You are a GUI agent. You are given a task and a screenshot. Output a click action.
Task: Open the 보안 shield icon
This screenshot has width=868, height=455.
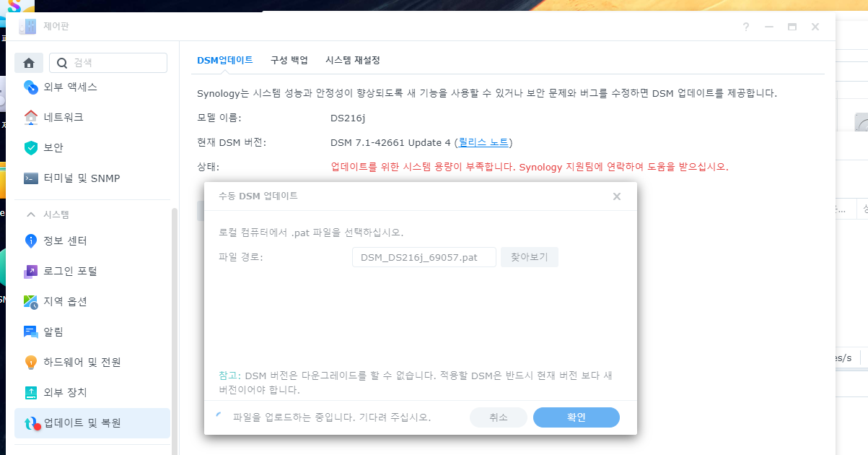click(31, 147)
